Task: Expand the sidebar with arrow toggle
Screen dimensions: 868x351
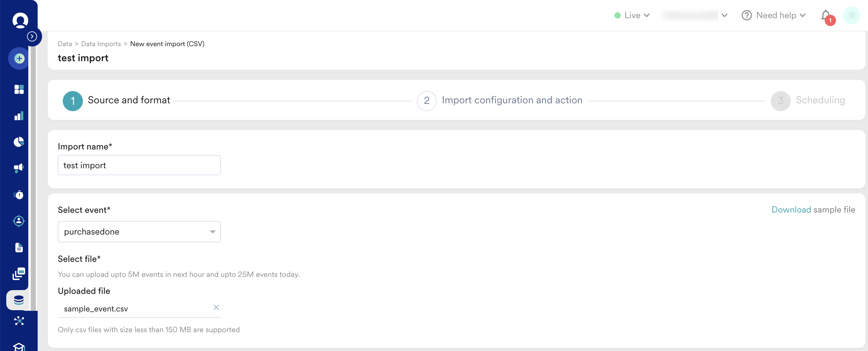Action: click(x=32, y=36)
